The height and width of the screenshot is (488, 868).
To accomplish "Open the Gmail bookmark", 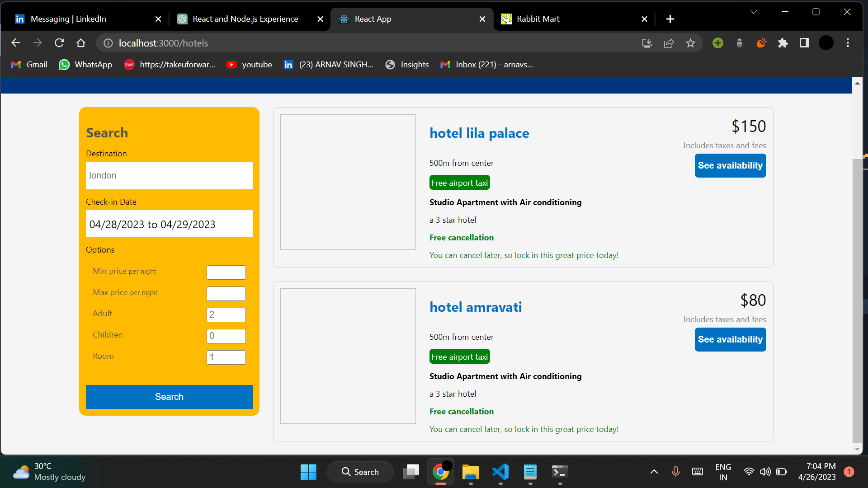I will (28, 65).
